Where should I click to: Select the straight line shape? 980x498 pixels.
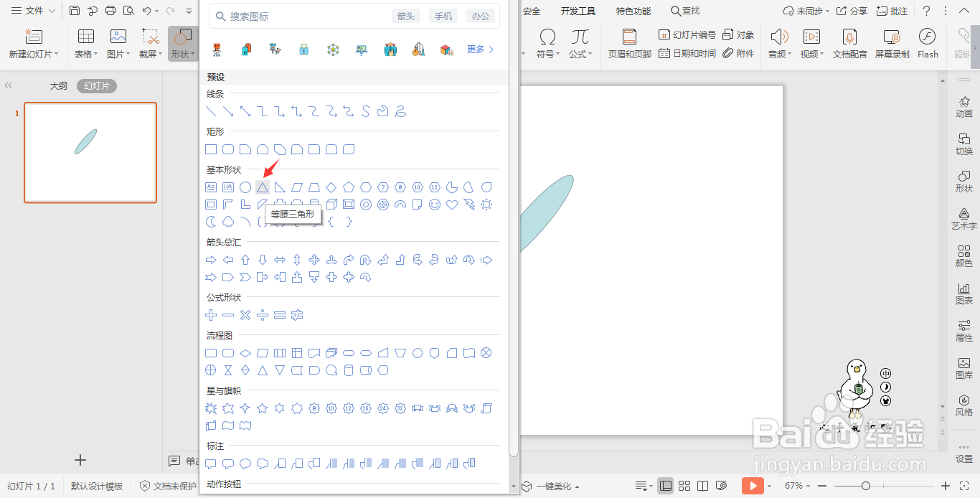pos(211,111)
